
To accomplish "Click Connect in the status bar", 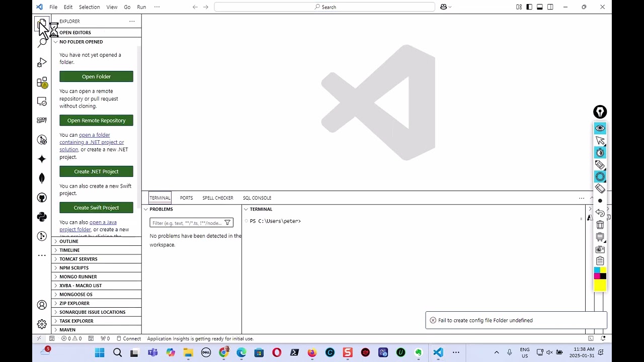I will [x=128, y=339].
